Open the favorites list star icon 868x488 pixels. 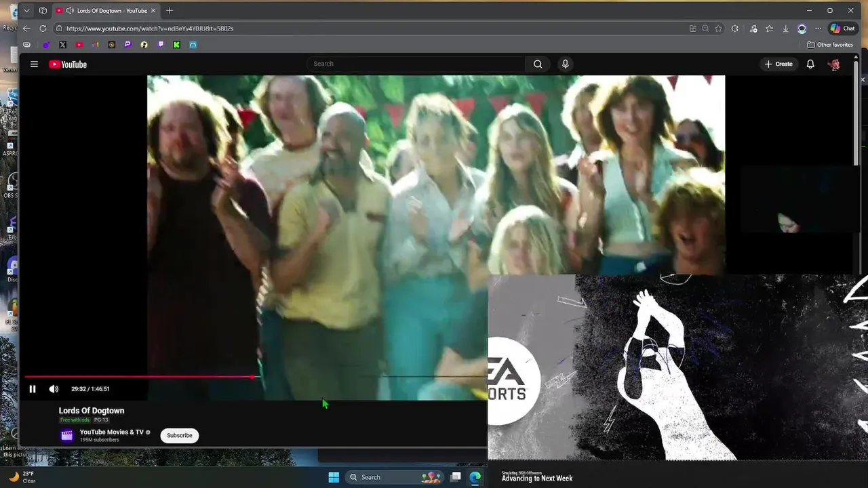click(769, 28)
